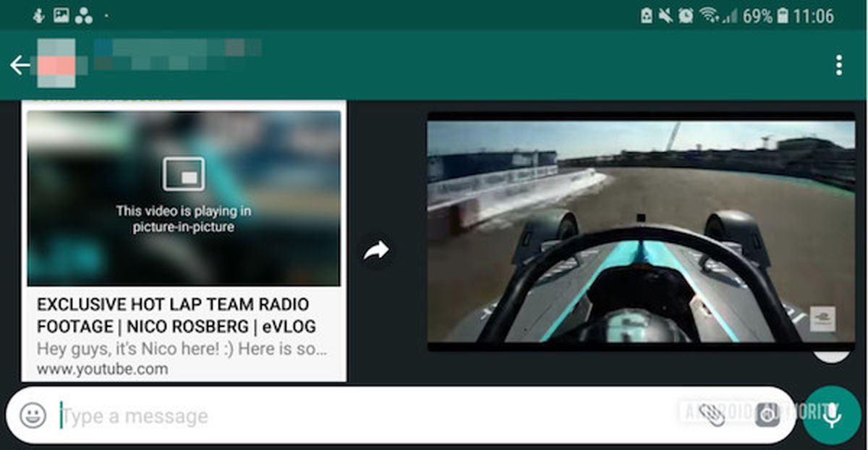Screen dimensions: 868x450
Task: Open the three-dot more options menu
Action: (x=838, y=65)
